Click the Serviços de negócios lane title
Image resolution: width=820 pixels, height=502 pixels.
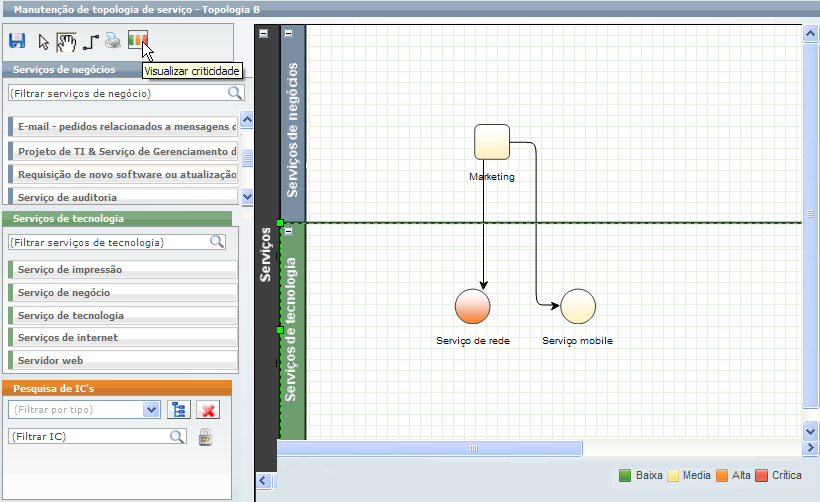tap(292, 130)
